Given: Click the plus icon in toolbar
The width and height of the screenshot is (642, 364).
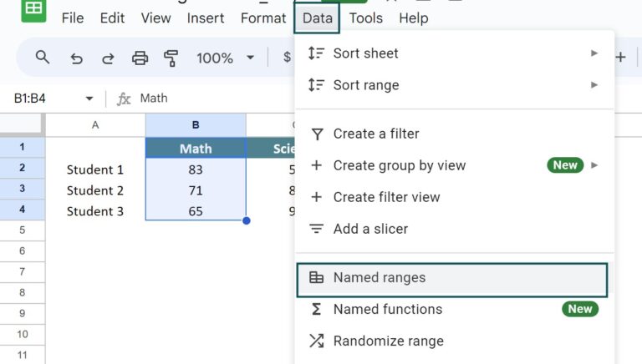Looking at the screenshot, I should click(x=620, y=58).
